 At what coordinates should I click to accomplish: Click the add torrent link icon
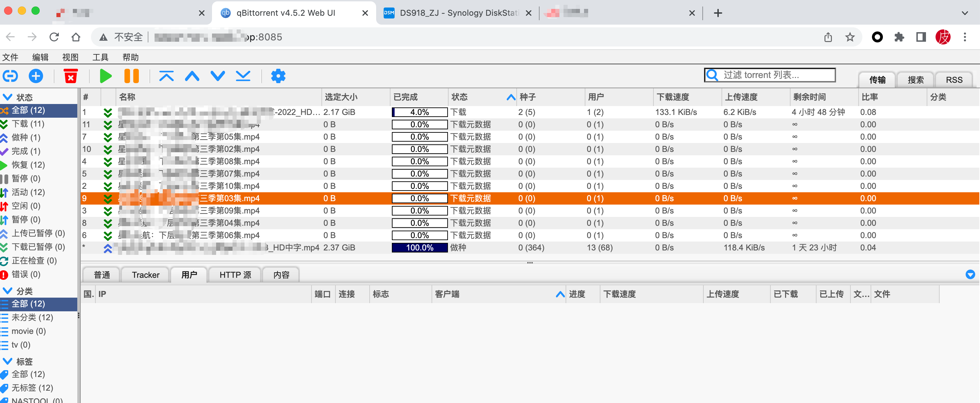[10, 76]
